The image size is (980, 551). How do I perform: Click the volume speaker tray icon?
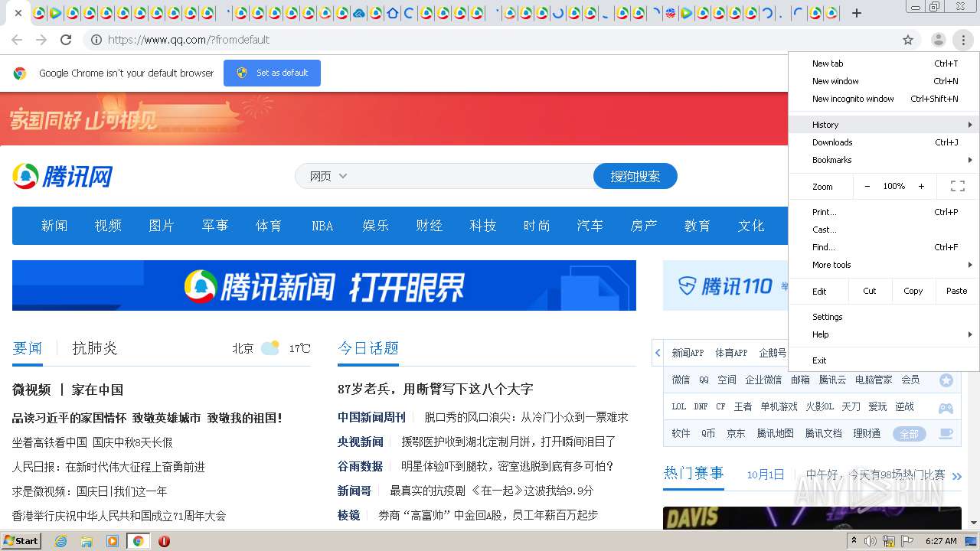pos(871,541)
